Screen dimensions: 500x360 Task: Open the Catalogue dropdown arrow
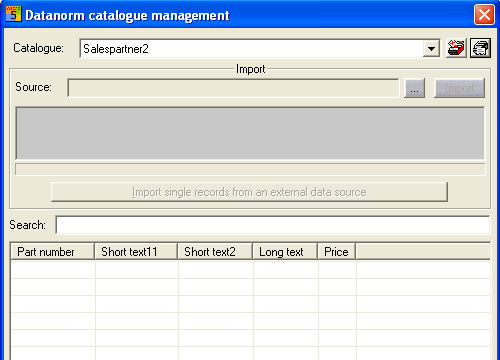(x=431, y=49)
